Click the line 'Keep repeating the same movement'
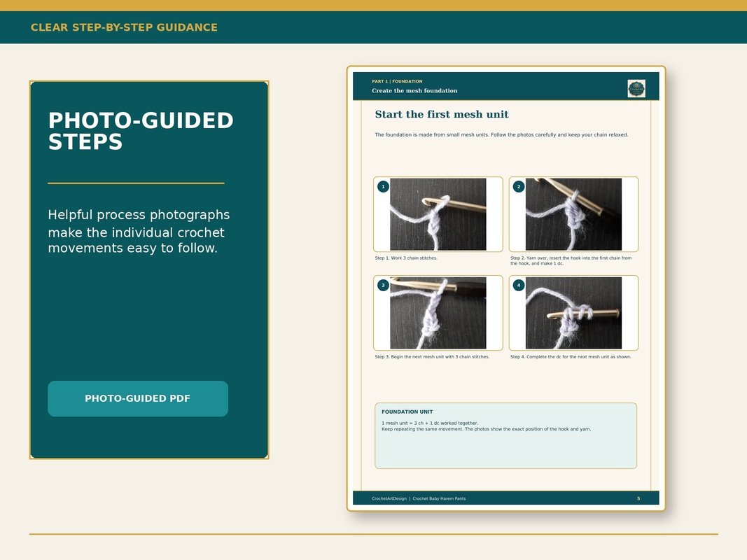Screen dimensions: 747x560 (x=486, y=429)
